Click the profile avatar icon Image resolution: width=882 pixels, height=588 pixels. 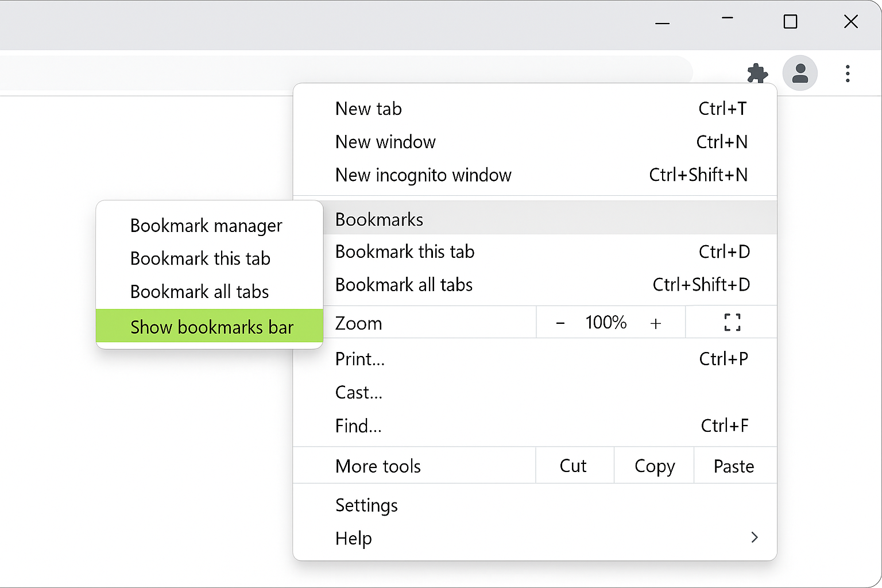click(800, 73)
